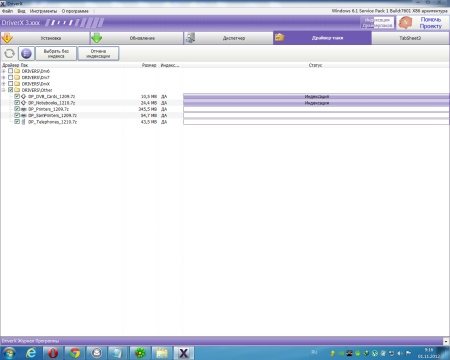Open the Вид menu
450x360 pixels.
coord(21,11)
